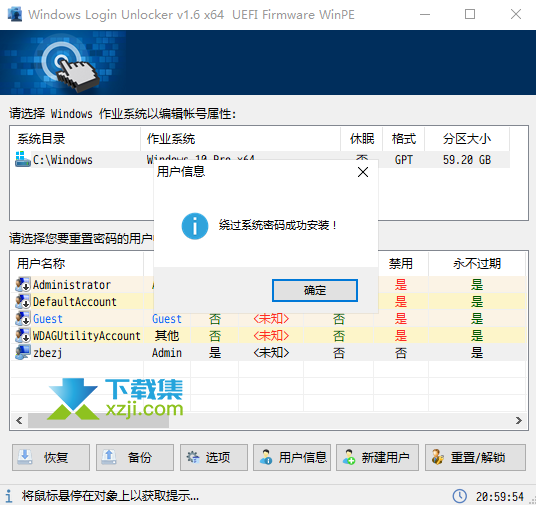Click the red 是 for Administrator 禁用
The width and height of the screenshot is (536, 505).
click(401, 284)
